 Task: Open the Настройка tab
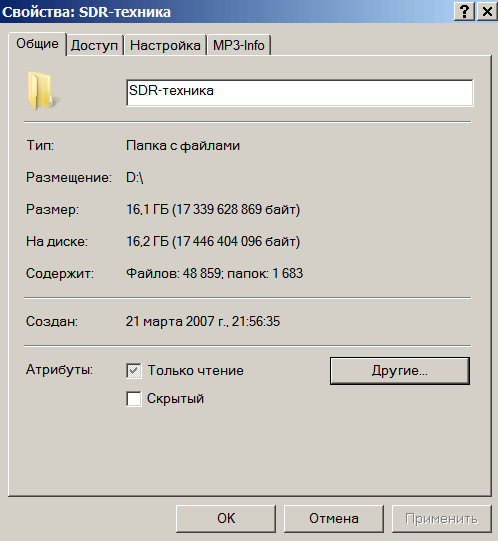coord(165,46)
